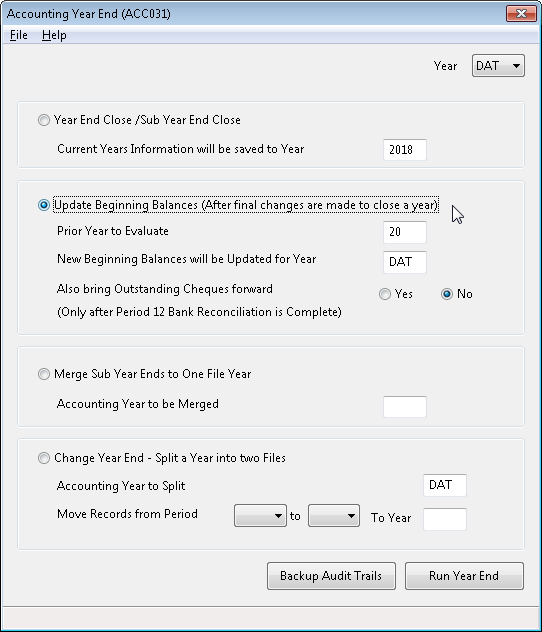Click the saved-to Year field showing 2018
542x632 pixels.
pos(405,150)
